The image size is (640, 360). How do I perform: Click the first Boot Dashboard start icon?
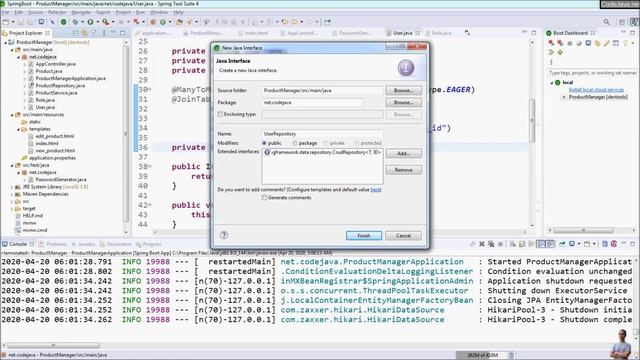coord(551,43)
